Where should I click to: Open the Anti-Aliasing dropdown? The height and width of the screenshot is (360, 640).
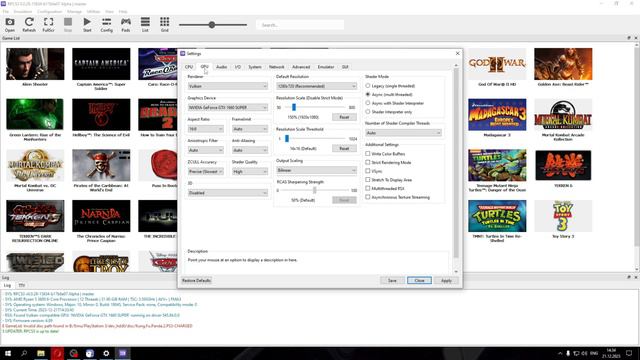pyautogui.click(x=250, y=150)
